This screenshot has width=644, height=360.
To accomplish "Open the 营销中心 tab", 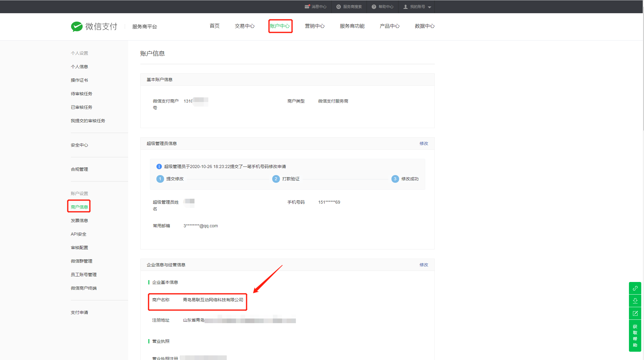I will point(315,26).
